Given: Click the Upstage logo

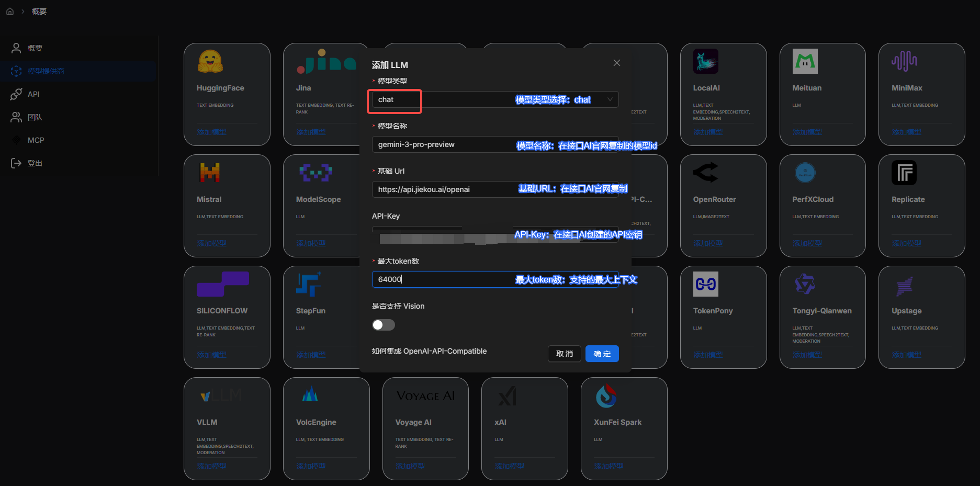Looking at the screenshot, I should [x=904, y=286].
